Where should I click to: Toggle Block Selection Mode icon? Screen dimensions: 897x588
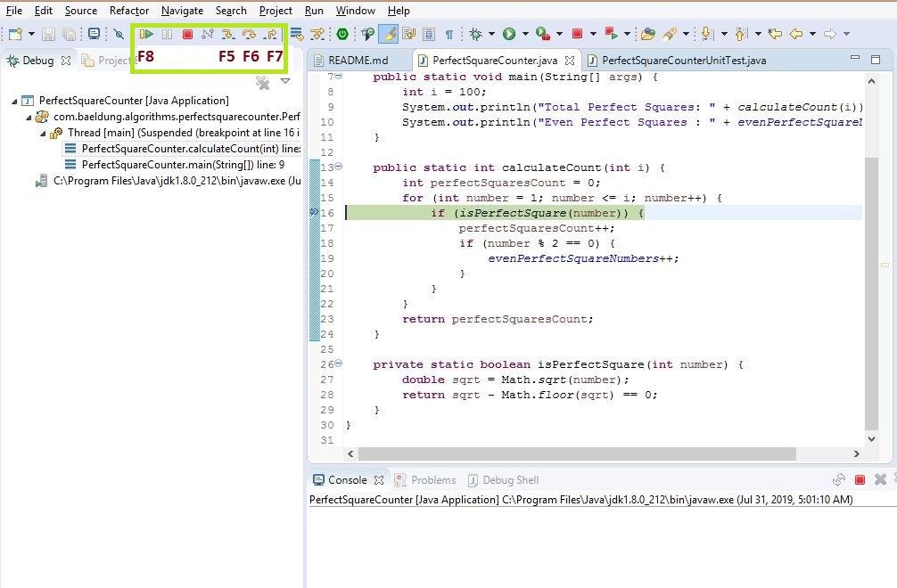click(429, 34)
